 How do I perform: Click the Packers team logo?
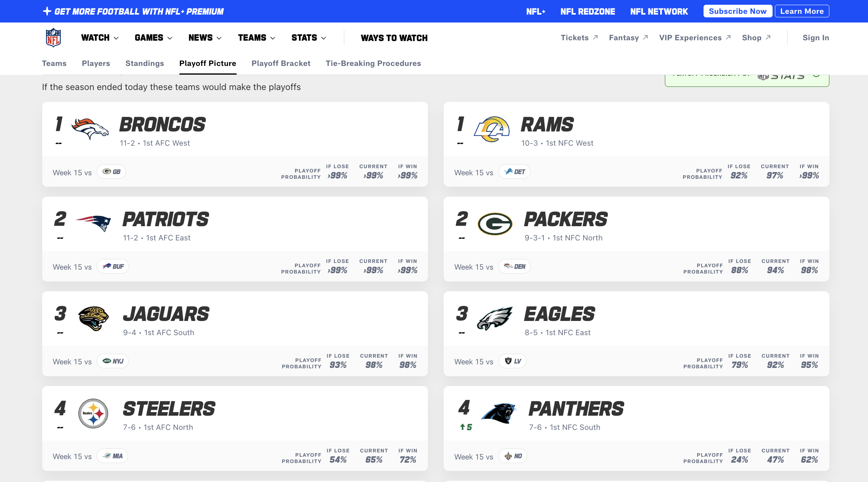pos(495,224)
